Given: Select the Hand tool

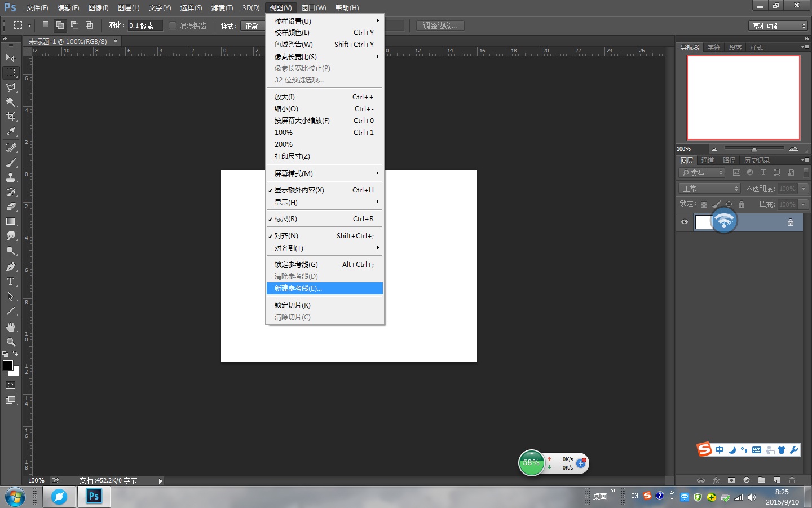Looking at the screenshot, I should click(11, 327).
